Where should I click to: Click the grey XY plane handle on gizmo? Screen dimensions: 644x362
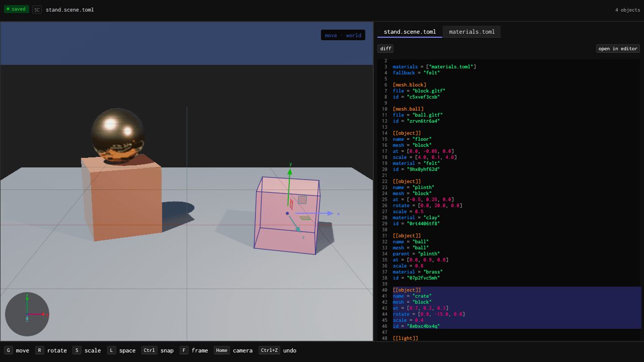click(302, 200)
